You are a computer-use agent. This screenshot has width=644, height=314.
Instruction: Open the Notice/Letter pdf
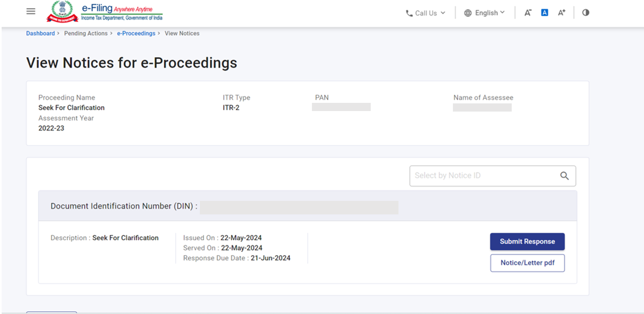coord(527,263)
